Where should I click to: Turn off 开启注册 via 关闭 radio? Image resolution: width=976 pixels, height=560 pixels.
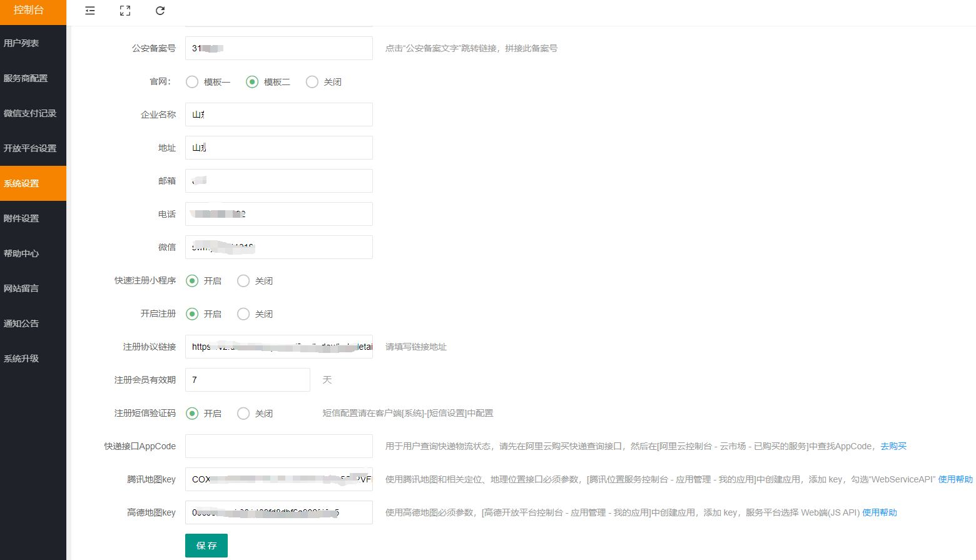click(x=243, y=314)
